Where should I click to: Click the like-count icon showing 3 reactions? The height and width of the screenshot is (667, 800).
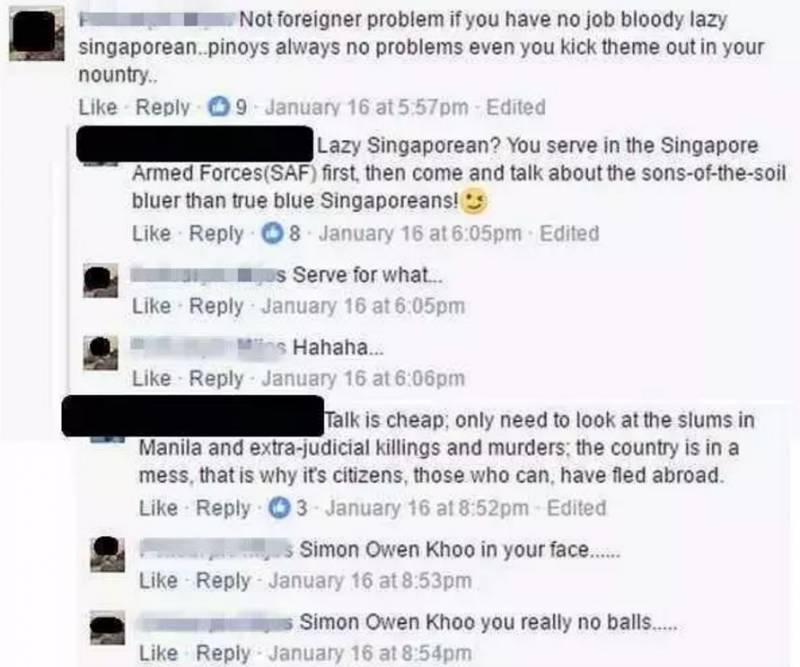point(279,508)
